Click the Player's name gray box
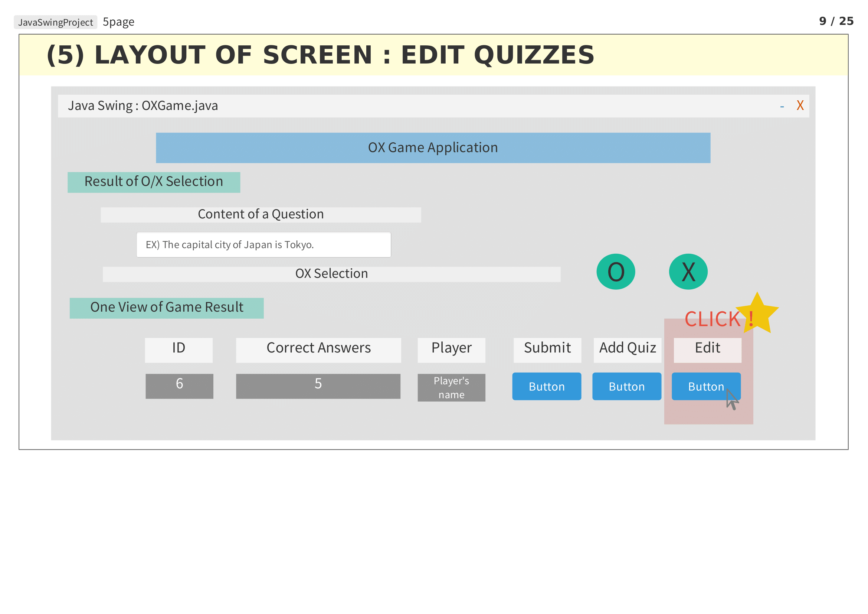 (451, 387)
